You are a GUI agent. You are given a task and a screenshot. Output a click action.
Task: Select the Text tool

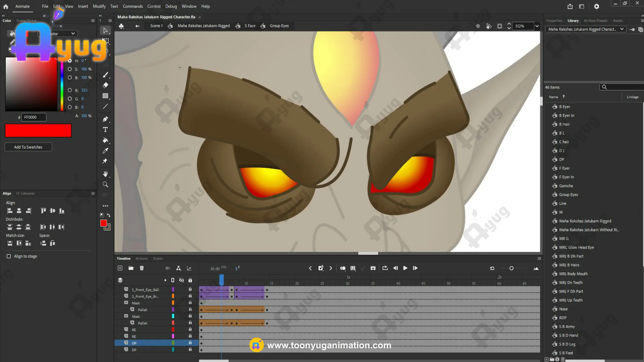coord(105,130)
